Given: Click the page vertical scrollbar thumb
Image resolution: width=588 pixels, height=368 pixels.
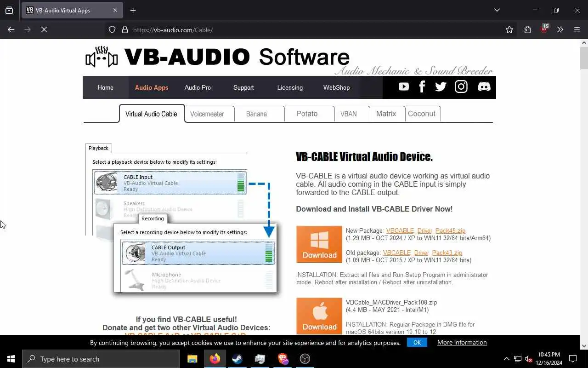Looking at the screenshot, I should click(584, 57).
